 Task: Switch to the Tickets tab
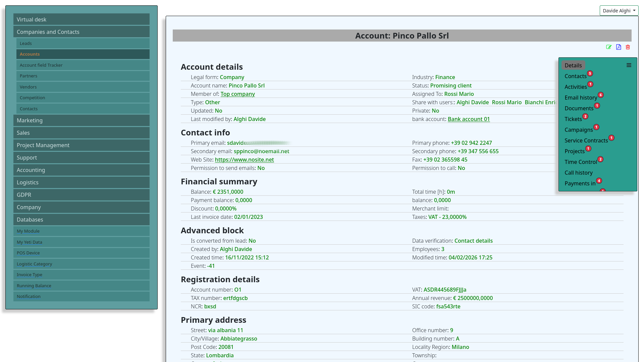click(573, 119)
